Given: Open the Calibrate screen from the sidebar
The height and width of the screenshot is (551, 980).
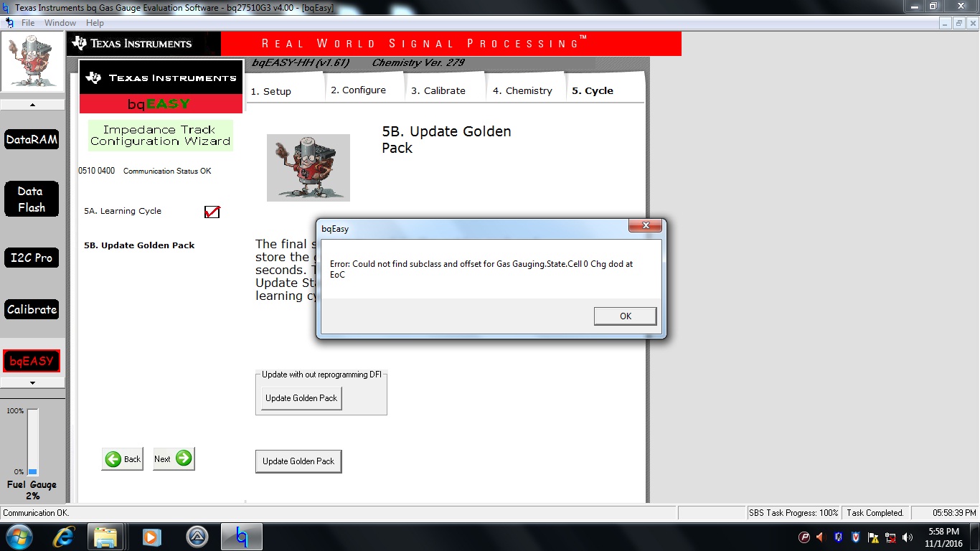Looking at the screenshot, I should tap(32, 309).
